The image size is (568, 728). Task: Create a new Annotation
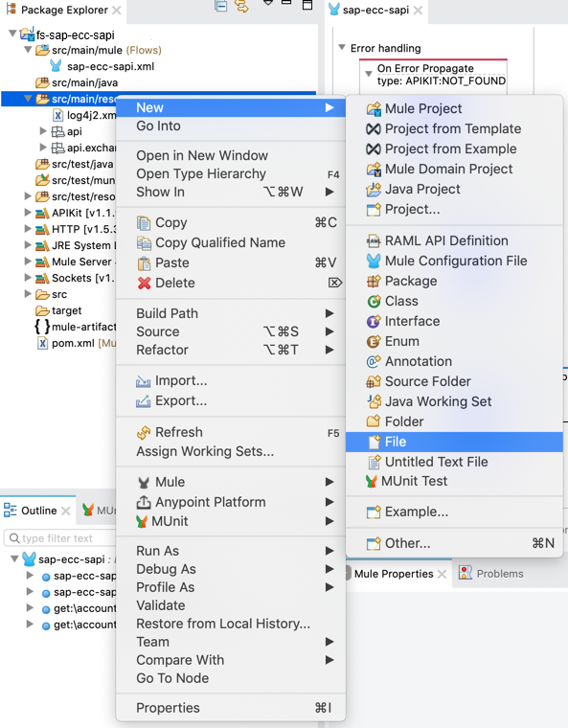[454, 361]
